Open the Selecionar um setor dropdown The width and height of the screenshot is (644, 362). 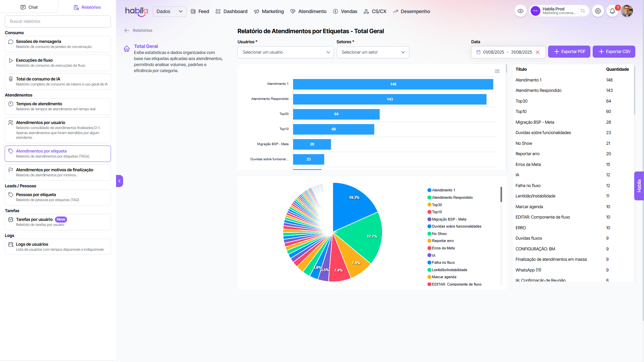pos(373,52)
